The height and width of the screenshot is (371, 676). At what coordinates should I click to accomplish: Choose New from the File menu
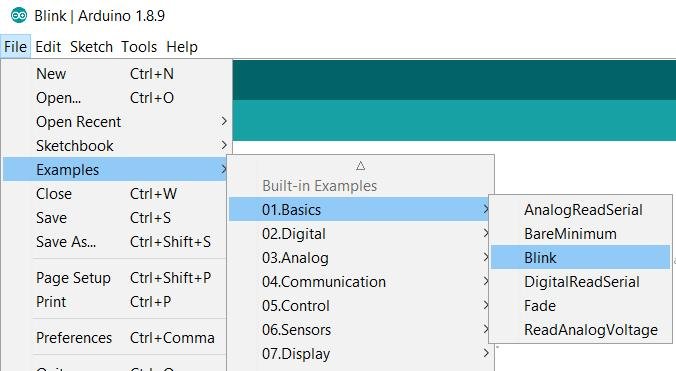point(114,74)
